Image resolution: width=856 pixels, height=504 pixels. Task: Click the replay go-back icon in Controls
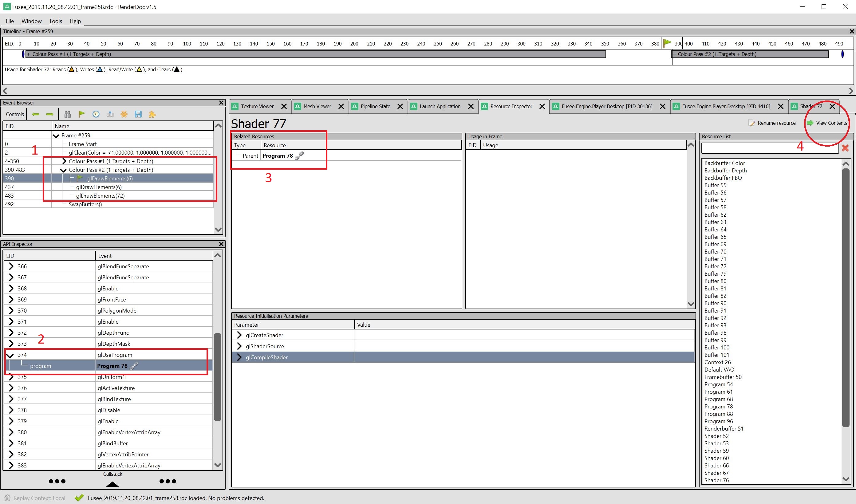coord(37,114)
